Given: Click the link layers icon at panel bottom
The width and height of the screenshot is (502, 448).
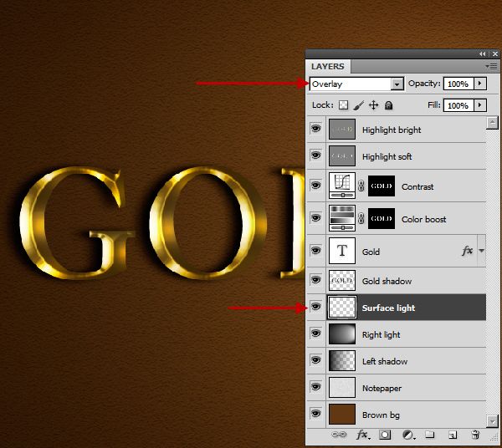Looking at the screenshot, I should pyautogui.click(x=339, y=435).
